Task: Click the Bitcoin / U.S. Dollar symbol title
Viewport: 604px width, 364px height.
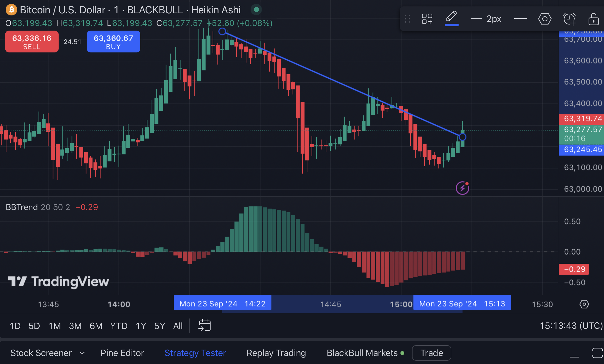Action: [63, 10]
